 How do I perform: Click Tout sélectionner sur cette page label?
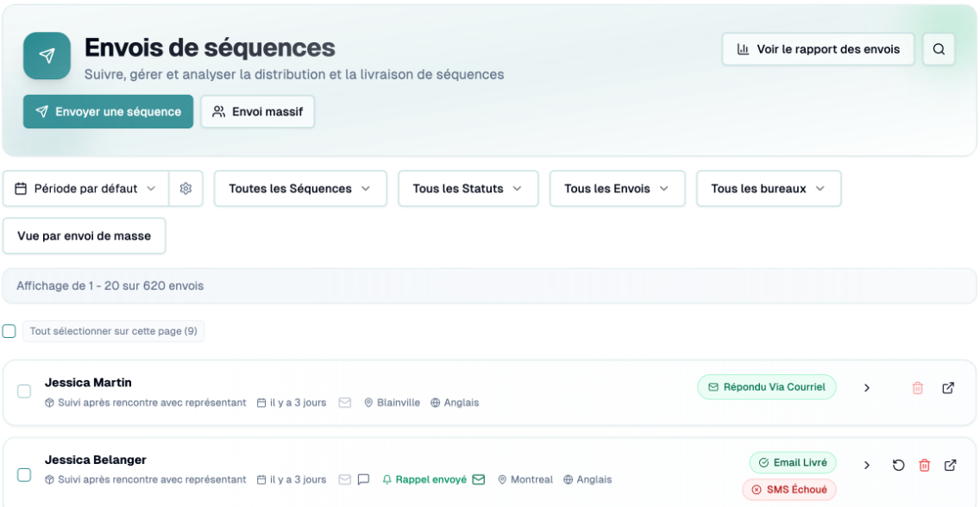point(113,331)
